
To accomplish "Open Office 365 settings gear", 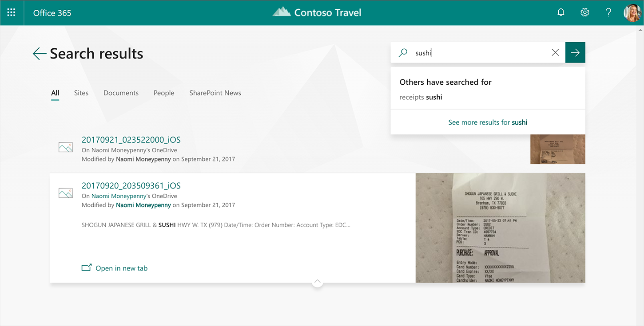I will pos(584,12).
